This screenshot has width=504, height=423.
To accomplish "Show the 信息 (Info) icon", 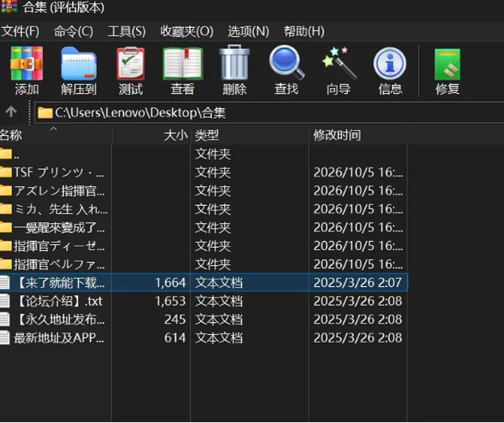I will 390,64.
